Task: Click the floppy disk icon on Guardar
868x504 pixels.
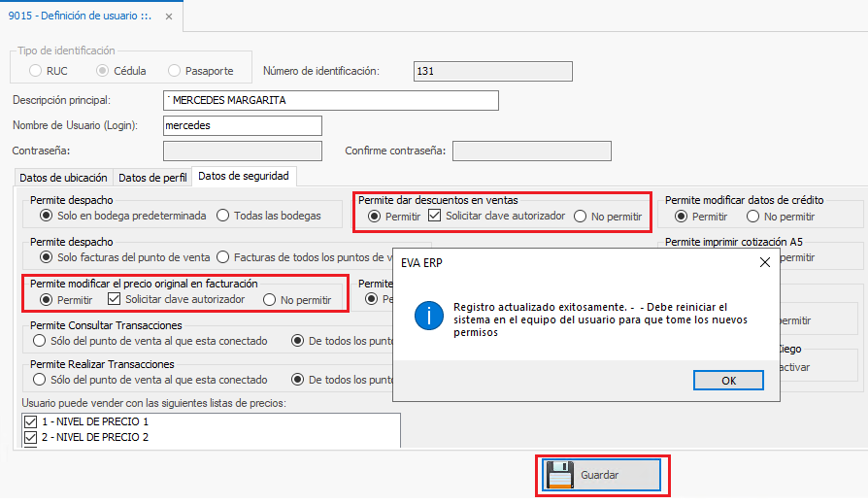Action: (560, 475)
